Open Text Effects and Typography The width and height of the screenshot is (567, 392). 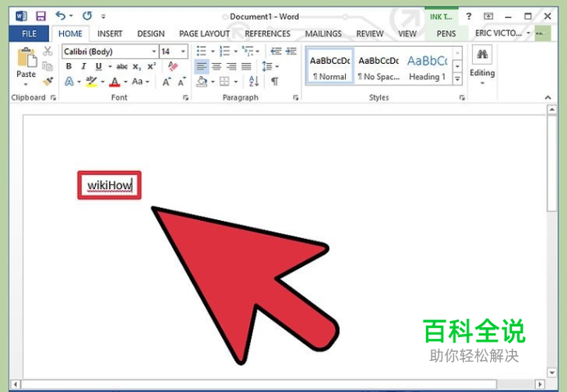(69, 82)
